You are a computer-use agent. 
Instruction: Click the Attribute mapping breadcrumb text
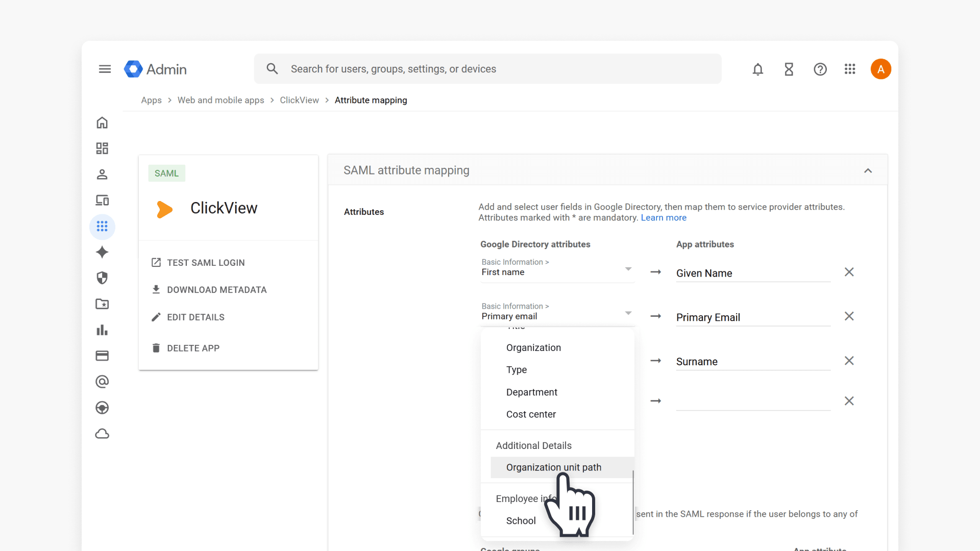pos(371,100)
